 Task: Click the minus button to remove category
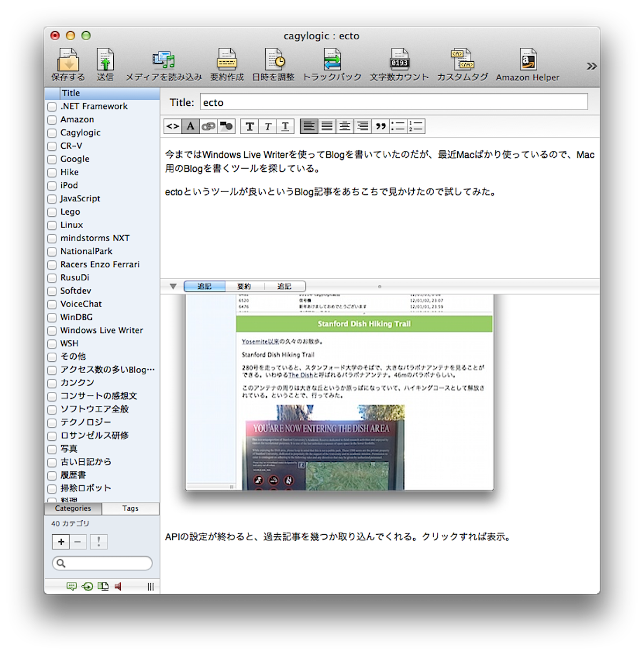(78, 542)
